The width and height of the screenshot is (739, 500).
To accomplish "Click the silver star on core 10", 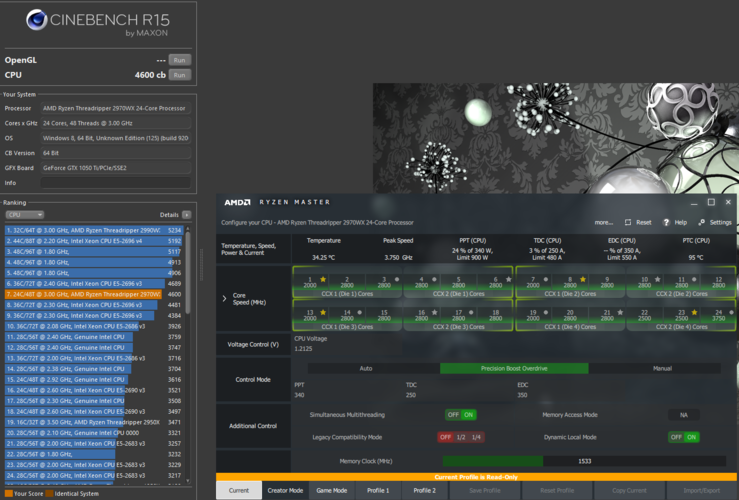I will click(x=657, y=279).
